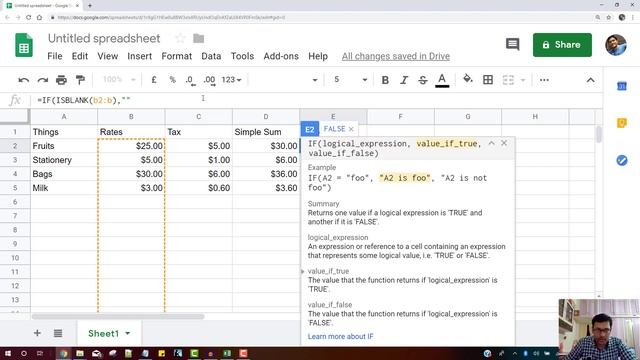The width and height of the screenshot is (640, 360).
Task: Open the Tools menu
Action: pos(242,56)
